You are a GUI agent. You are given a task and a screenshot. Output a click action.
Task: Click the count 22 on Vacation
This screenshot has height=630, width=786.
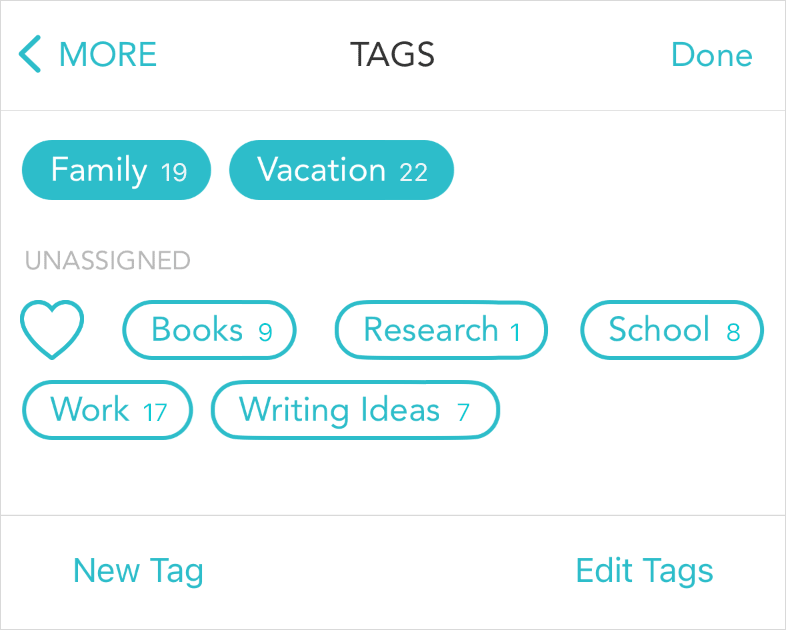point(414,172)
